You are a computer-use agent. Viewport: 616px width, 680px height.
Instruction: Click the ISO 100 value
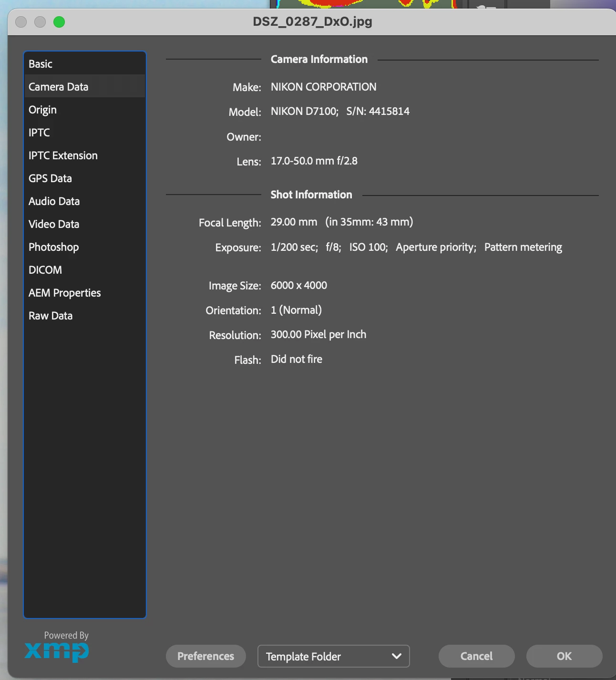tap(368, 247)
